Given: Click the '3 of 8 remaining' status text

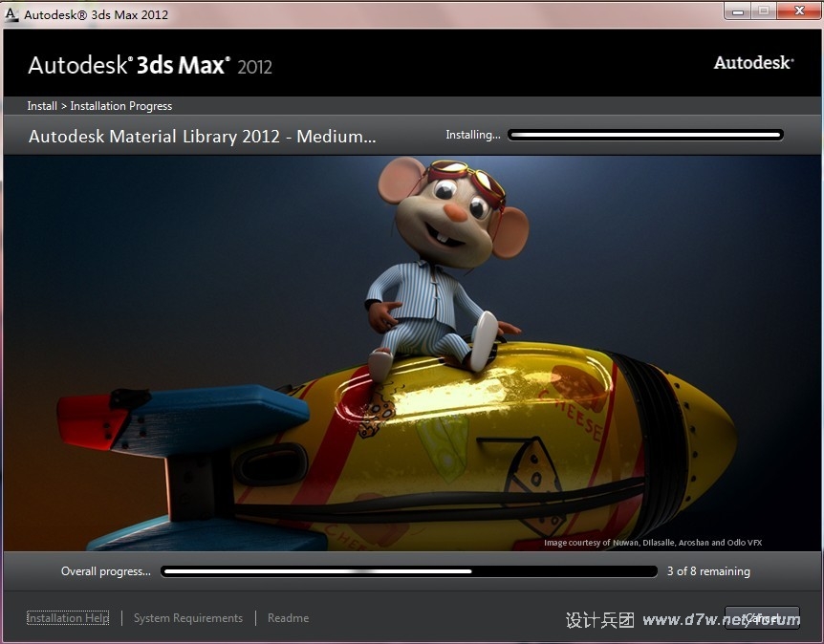Looking at the screenshot, I should point(708,571).
